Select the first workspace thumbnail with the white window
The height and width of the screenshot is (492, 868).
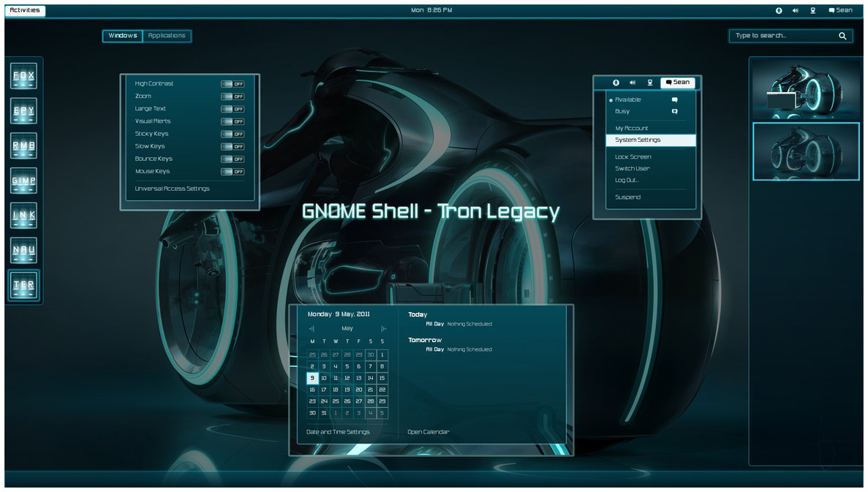[x=805, y=91]
